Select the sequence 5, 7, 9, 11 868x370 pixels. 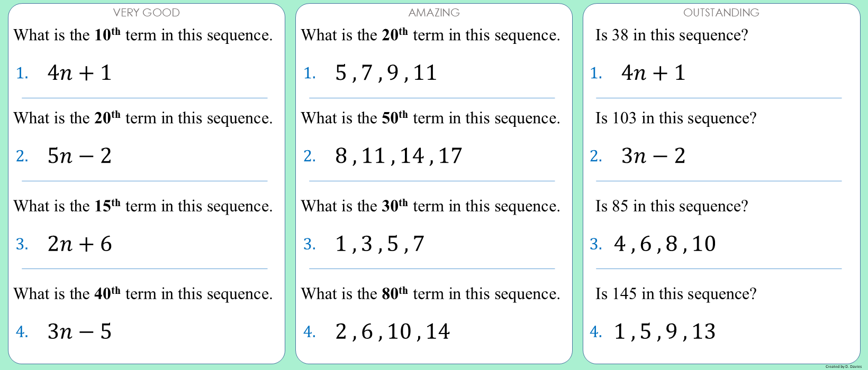(x=386, y=73)
